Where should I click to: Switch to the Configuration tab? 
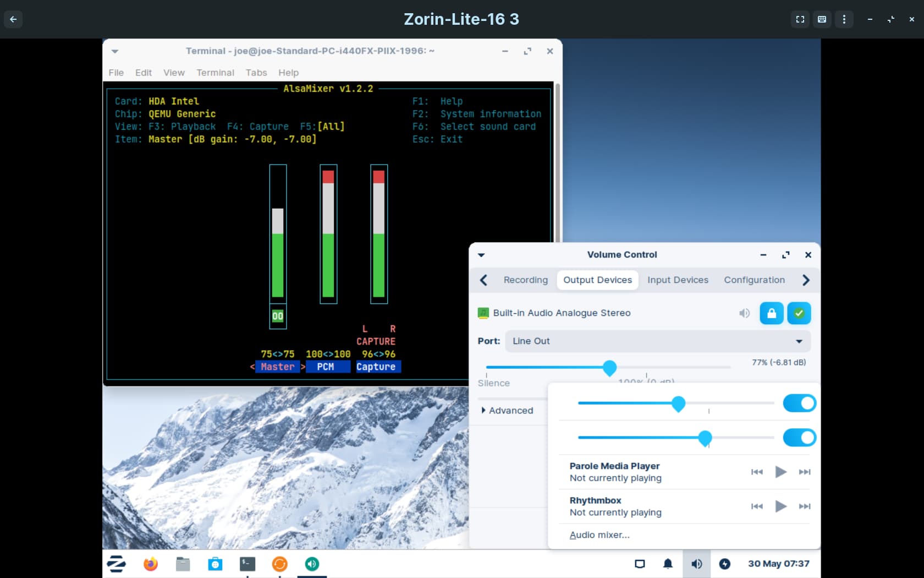pos(754,280)
